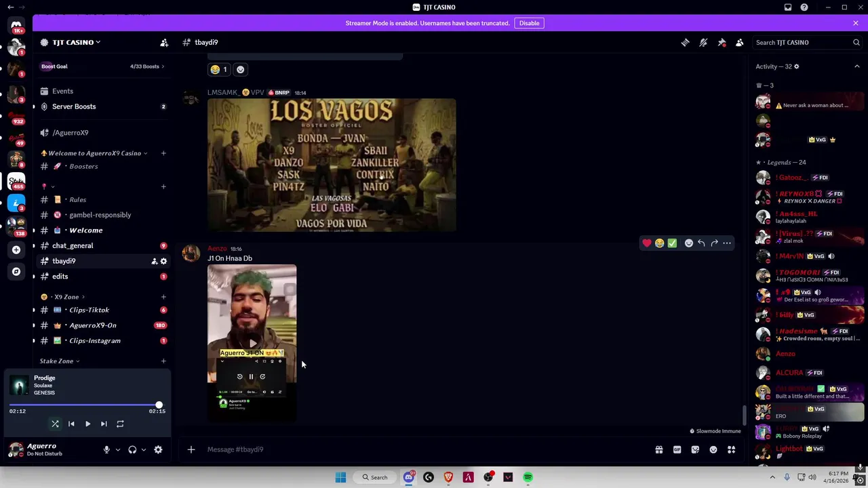The width and height of the screenshot is (868, 488).
Task: Go to previous track
Action: point(71,424)
